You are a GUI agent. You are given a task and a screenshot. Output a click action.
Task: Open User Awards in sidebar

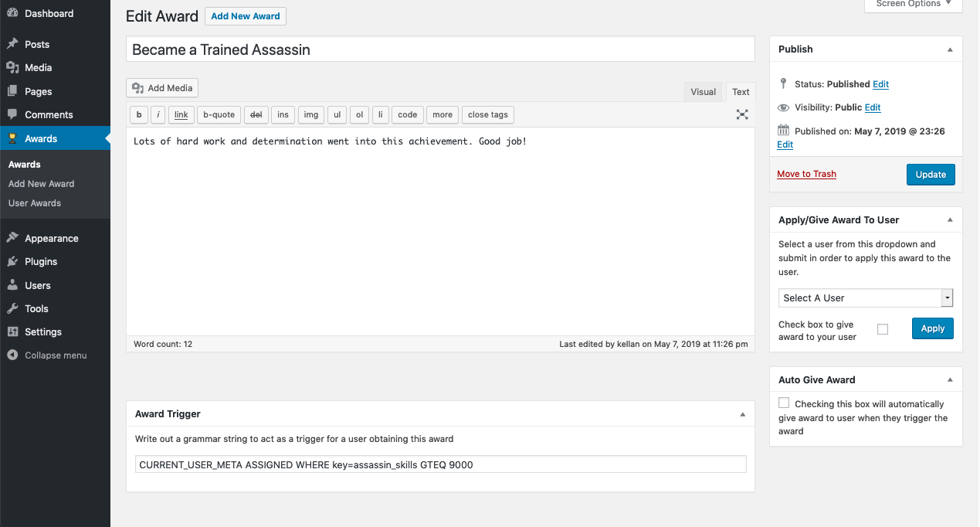35,203
